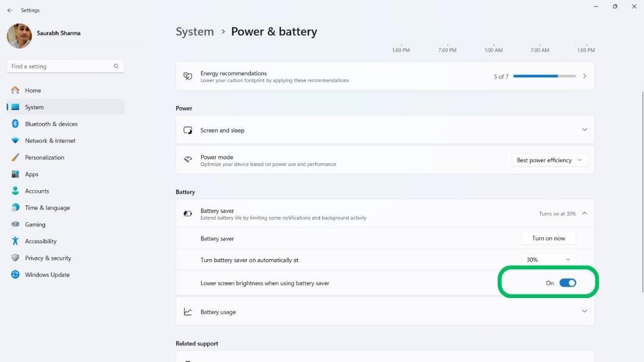The height and width of the screenshot is (362, 644).
Task: Click the search magnifier icon
Action: 116,66
